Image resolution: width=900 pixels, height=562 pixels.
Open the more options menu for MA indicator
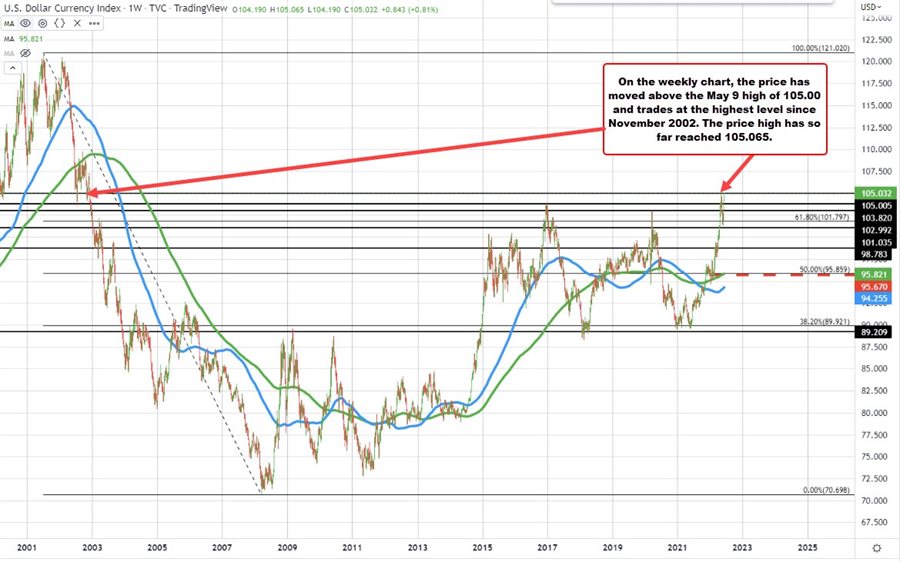(94, 24)
